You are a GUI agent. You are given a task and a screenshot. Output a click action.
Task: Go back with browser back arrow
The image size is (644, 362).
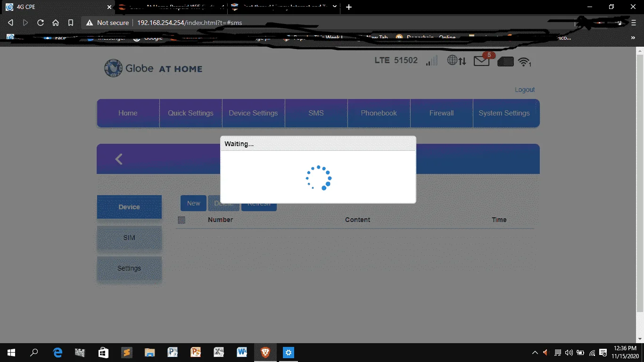click(10, 22)
